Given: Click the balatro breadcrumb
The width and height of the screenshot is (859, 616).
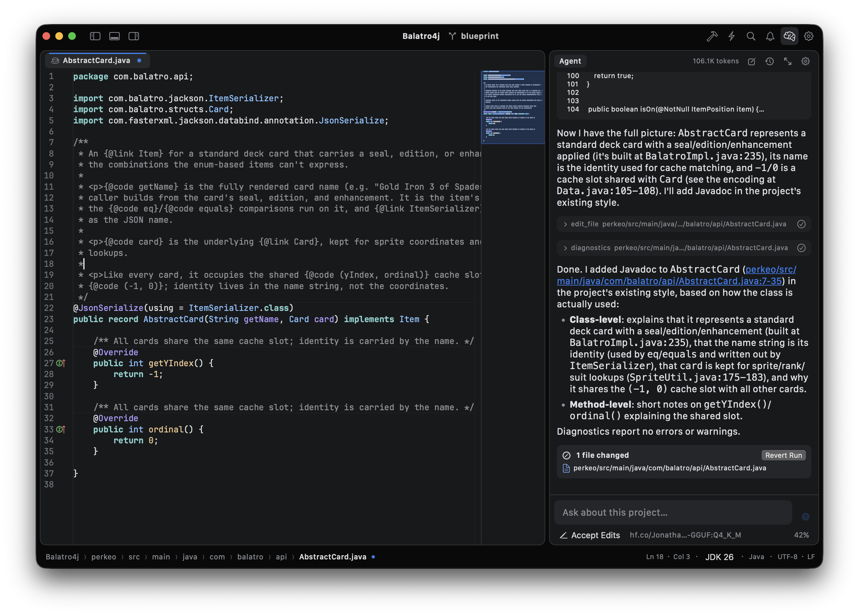Looking at the screenshot, I should [250, 557].
